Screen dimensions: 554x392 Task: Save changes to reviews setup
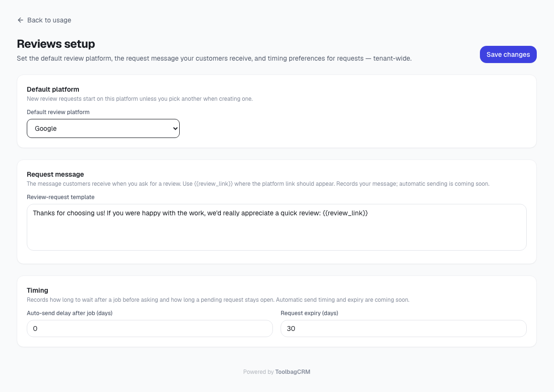pos(508,54)
